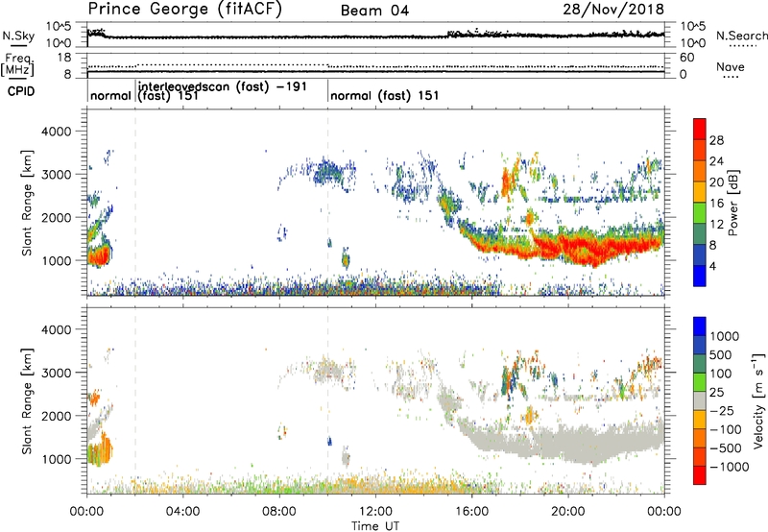Click the '12:00' time axis tick label
Screen dimensions: 768x532
point(375,512)
